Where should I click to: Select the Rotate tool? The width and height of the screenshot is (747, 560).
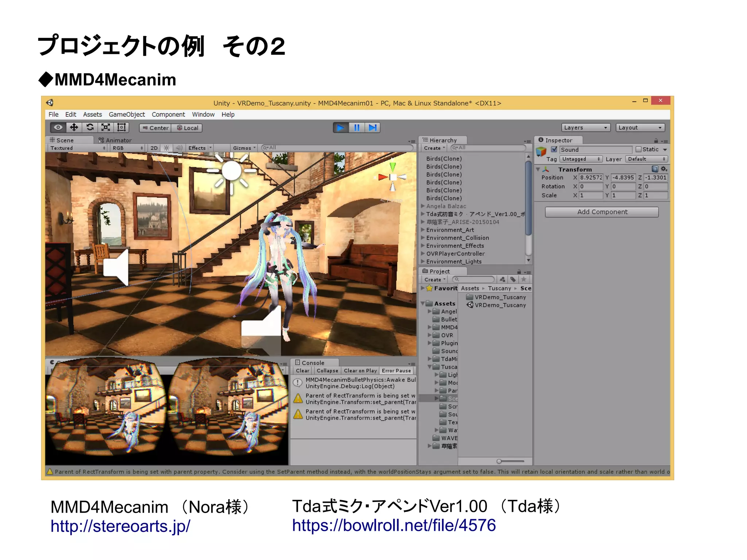(x=90, y=127)
